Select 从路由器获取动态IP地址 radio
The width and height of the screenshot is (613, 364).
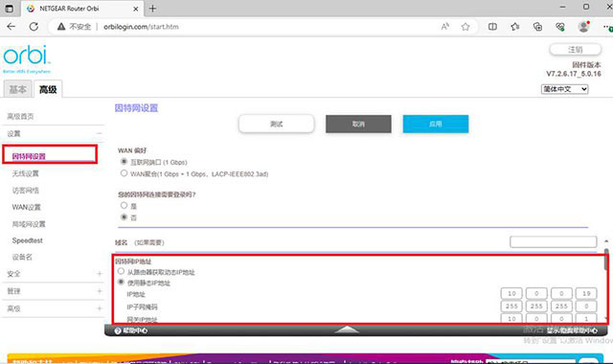pos(121,271)
